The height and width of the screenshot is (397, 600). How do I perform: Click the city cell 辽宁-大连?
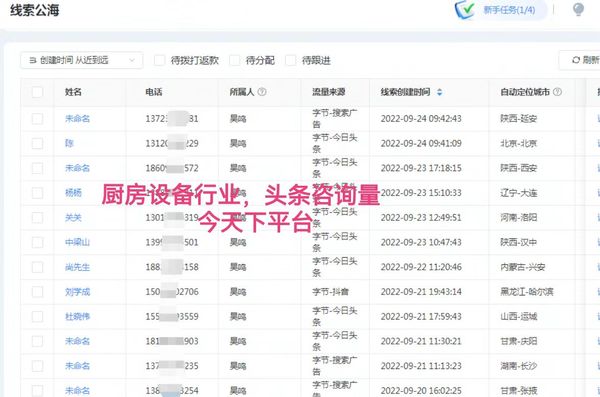(x=518, y=193)
